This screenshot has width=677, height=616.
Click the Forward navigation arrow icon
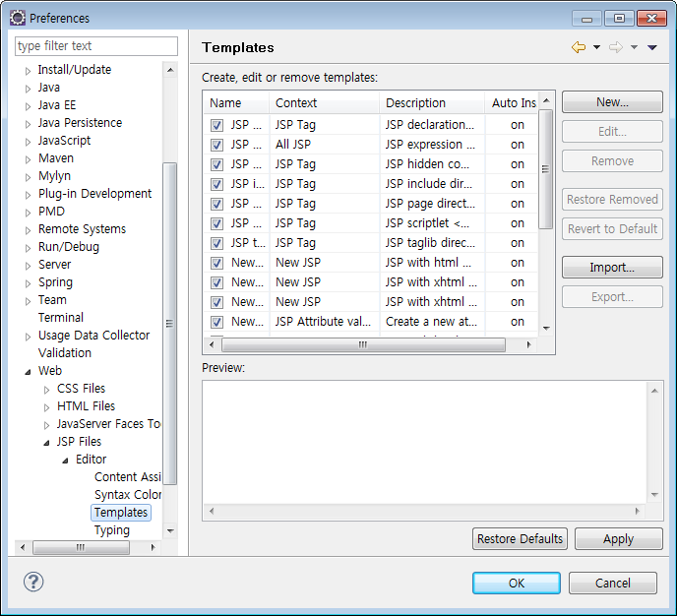(x=616, y=47)
